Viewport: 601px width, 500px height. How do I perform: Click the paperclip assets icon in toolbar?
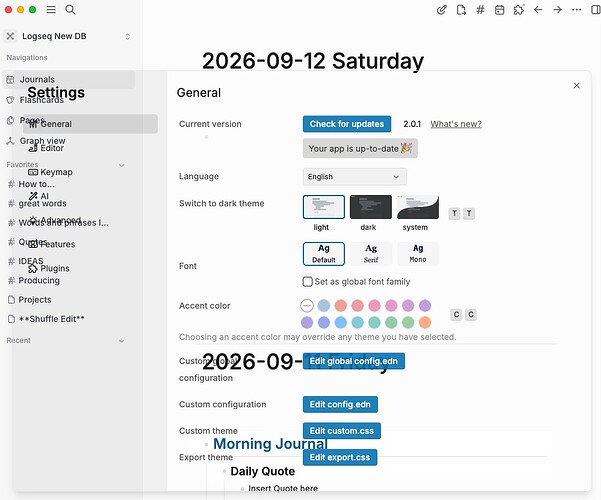442,10
